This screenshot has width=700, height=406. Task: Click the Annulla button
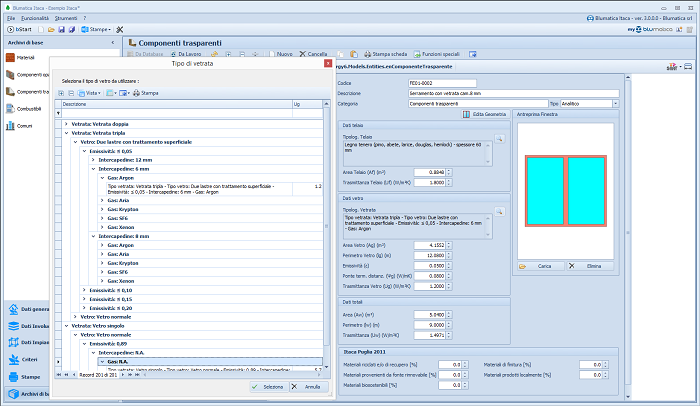click(308, 386)
